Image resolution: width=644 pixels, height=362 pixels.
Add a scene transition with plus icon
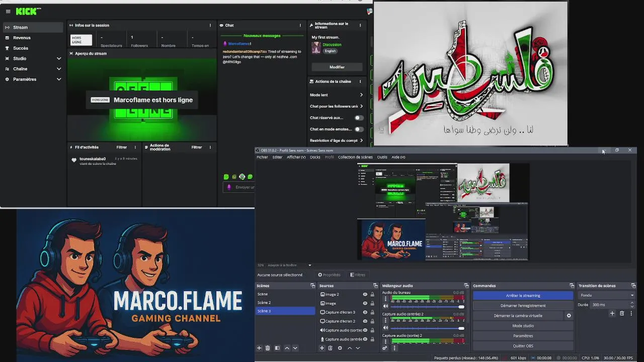click(x=612, y=313)
